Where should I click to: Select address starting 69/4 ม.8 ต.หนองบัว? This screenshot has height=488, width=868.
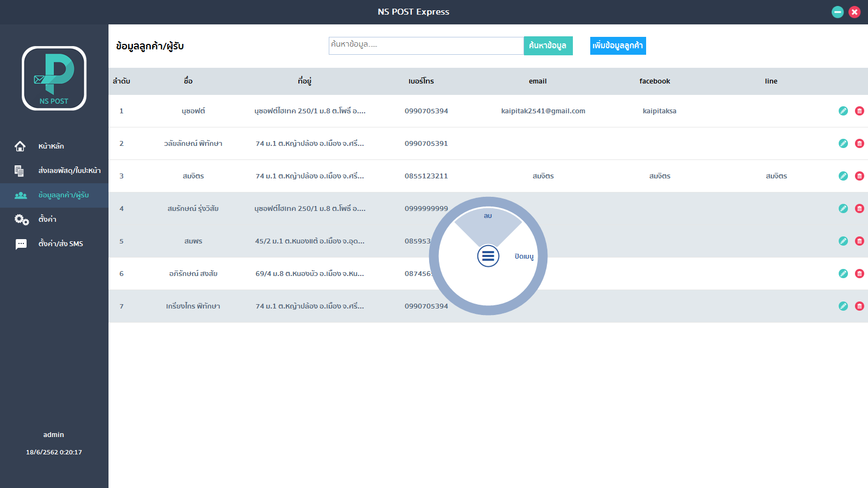(310, 273)
